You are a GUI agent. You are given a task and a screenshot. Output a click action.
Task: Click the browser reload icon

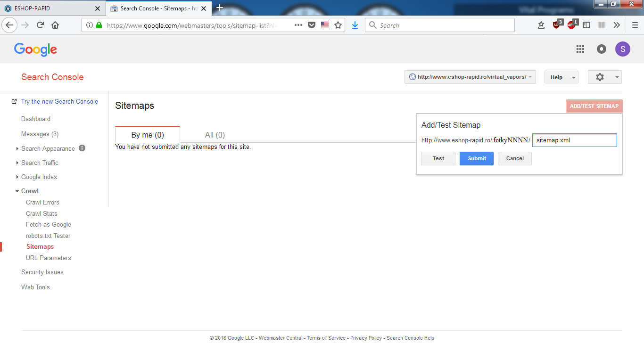click(x=40, y=25)
